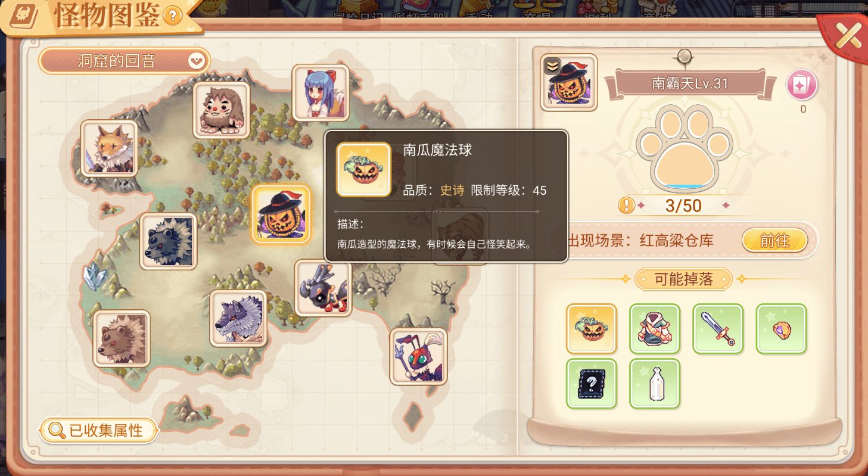Image resolution: width=868 pixels, height=476 pixels.
Task: Click the pink card icon above 0
Action: 802,86
